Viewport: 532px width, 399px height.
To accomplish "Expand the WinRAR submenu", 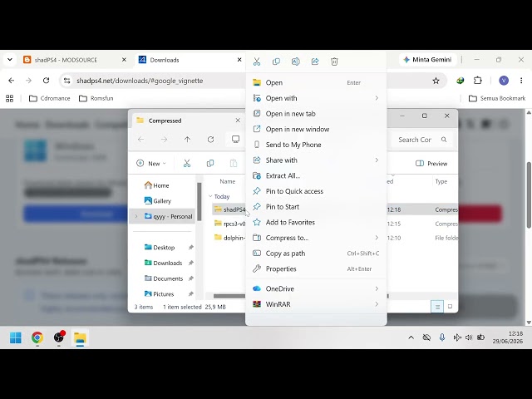I will click(316, 304).
